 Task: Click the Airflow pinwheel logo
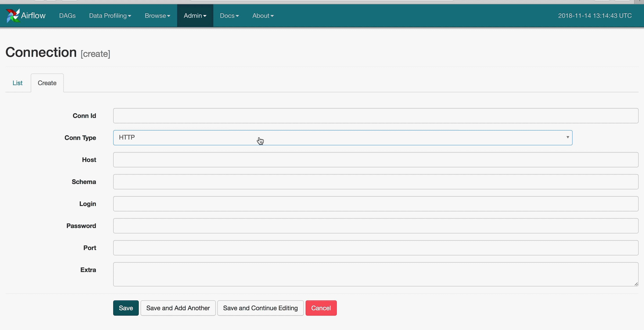13,16
